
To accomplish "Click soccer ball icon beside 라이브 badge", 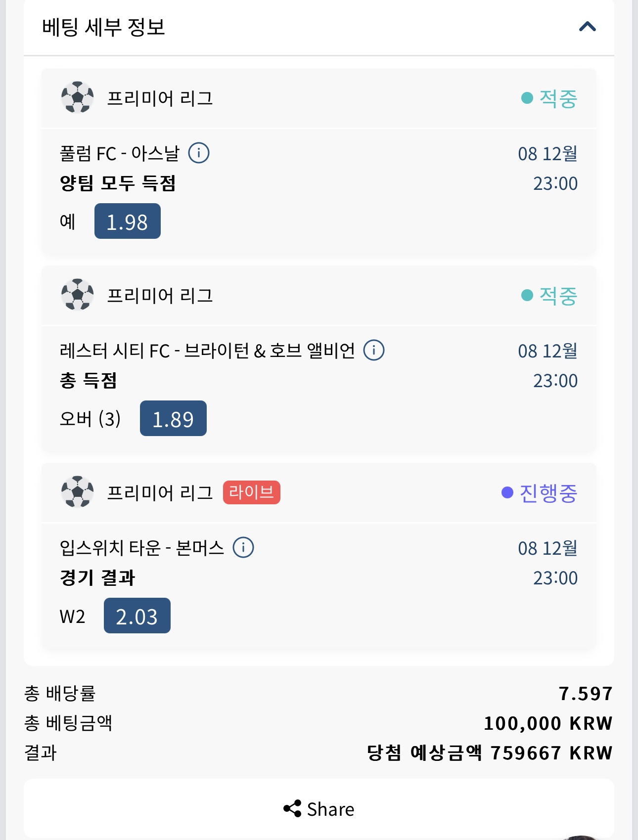I will [77, 492].
